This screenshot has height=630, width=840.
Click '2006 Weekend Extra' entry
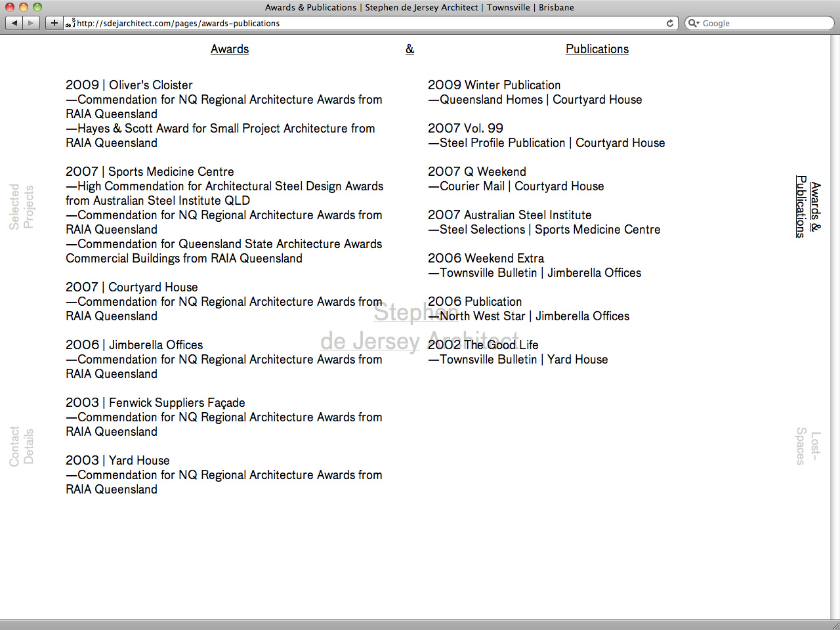coord(486,259)
